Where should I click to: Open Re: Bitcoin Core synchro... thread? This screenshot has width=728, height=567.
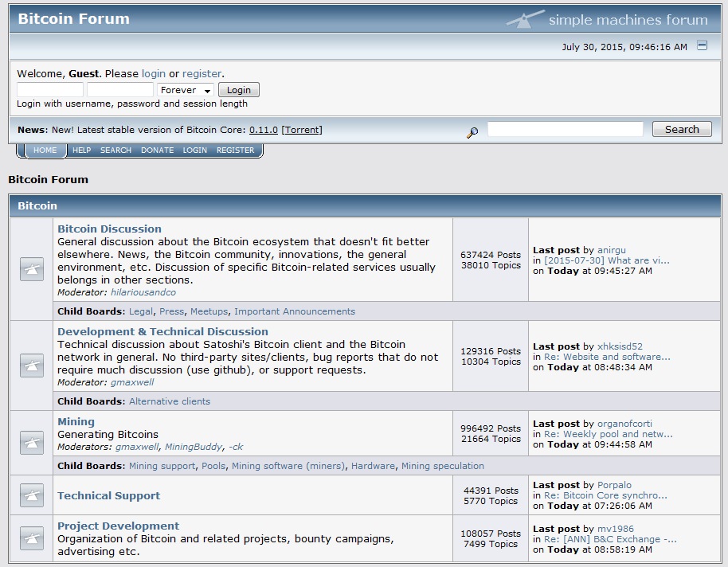(x=605, y=495)
